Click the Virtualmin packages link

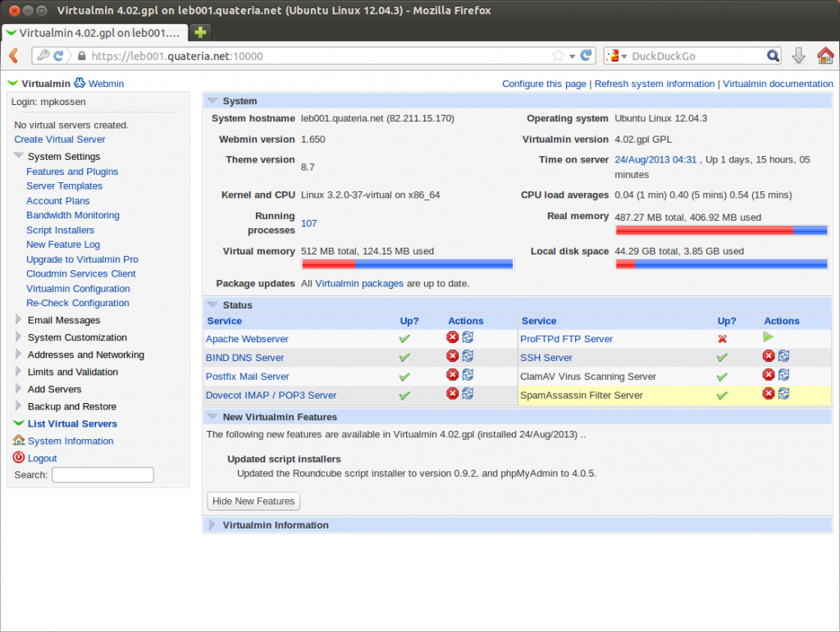point(359,283)
